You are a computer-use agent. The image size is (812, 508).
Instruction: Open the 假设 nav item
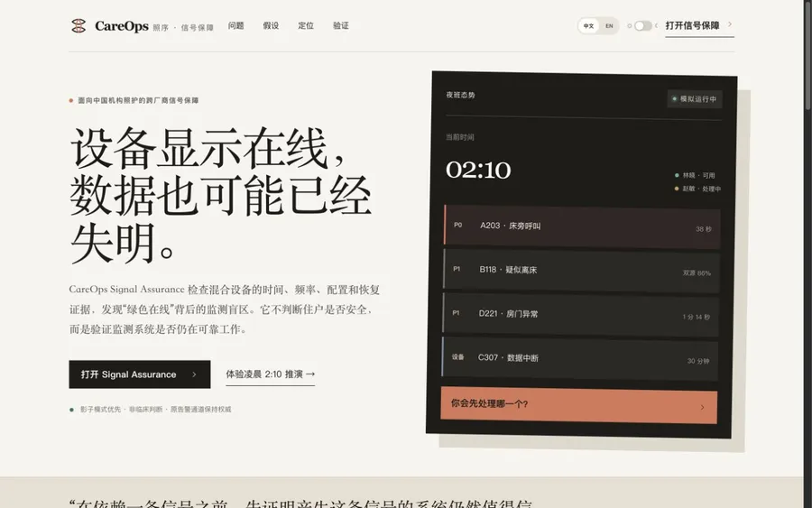pos(271,25)
